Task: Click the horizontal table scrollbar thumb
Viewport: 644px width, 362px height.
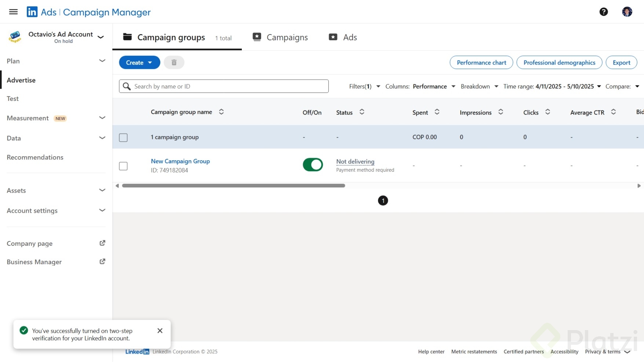Action: point(233,186)
